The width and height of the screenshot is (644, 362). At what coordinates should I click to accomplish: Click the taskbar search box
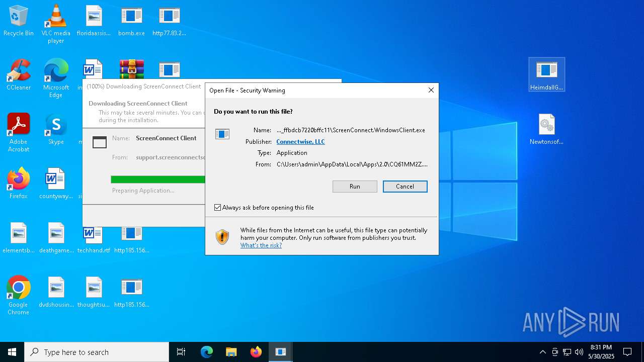[x=97, y=352]
